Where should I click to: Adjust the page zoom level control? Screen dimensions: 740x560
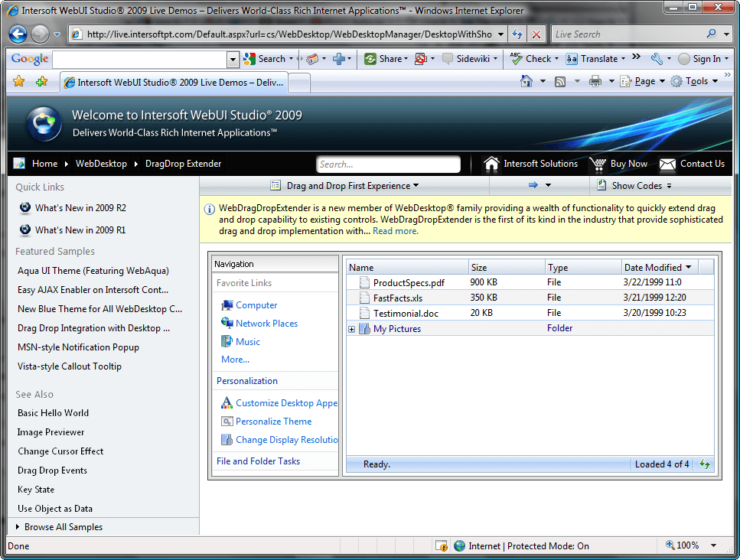coord(687,545)
